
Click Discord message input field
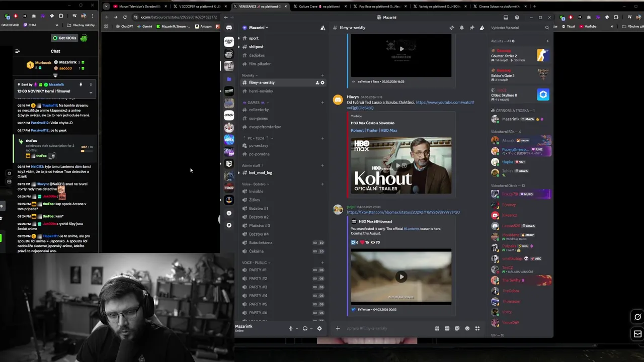click(x=387, y=328)
